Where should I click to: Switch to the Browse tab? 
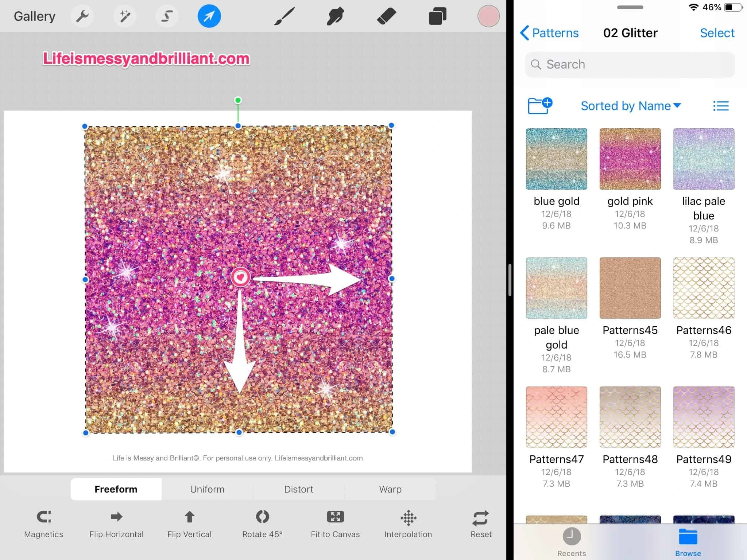[x=688, y=542]
